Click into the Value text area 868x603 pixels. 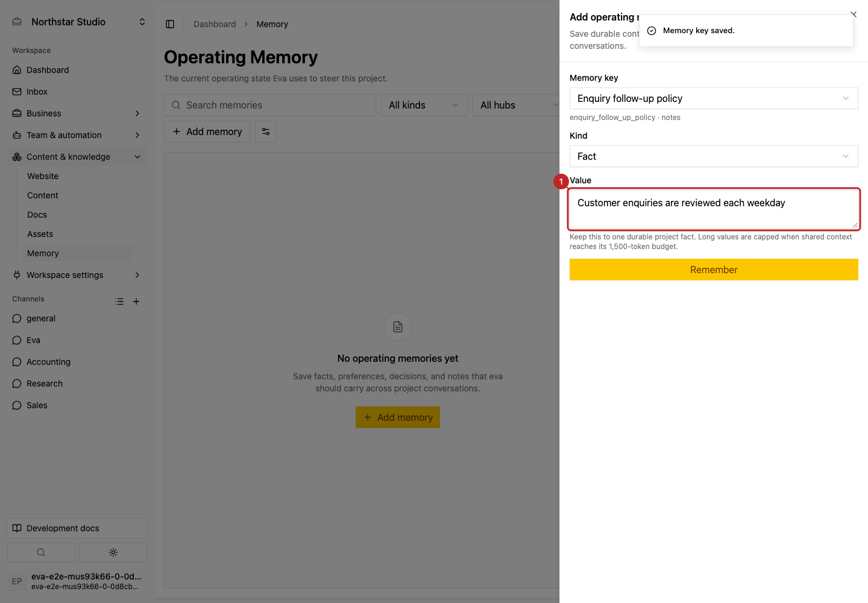pyautogui.click(x=714, y=209)
